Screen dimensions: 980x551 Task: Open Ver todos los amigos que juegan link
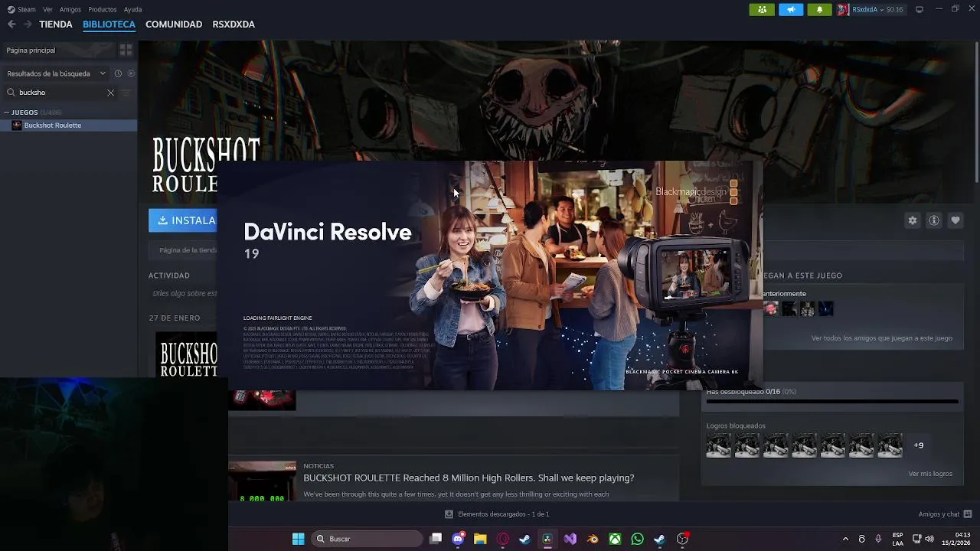[x=882, y=338]
